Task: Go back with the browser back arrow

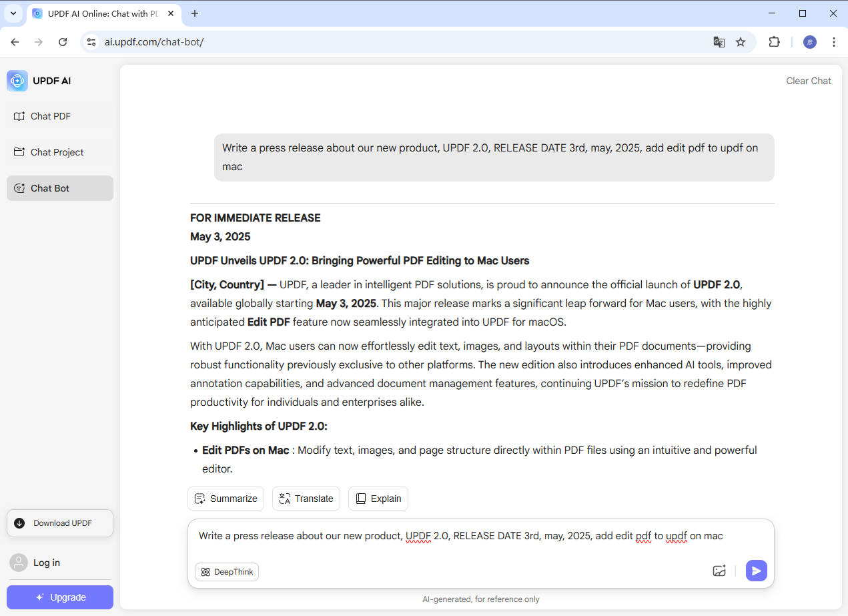Action: 15,41
